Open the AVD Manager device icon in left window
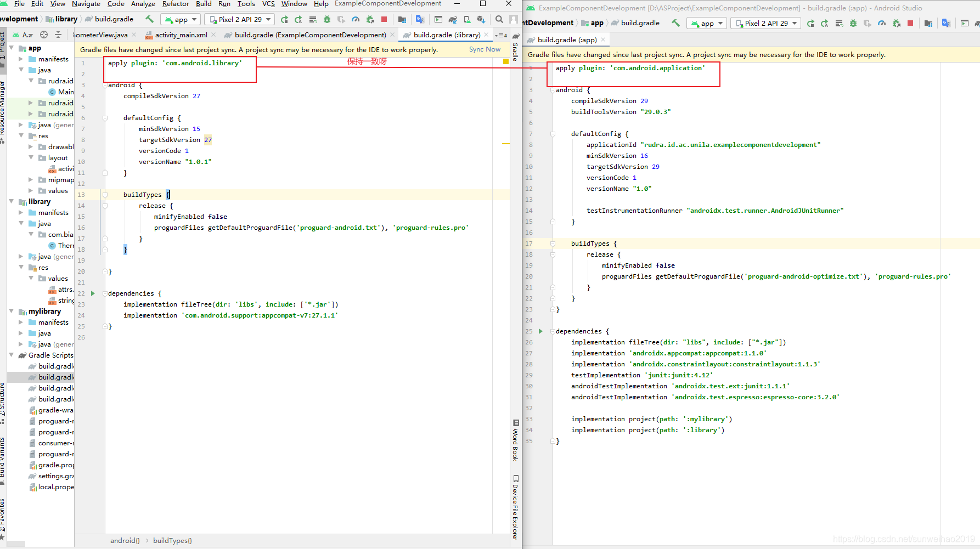The width and height of the screenshot is (980, 549). (x=467, y=19)
